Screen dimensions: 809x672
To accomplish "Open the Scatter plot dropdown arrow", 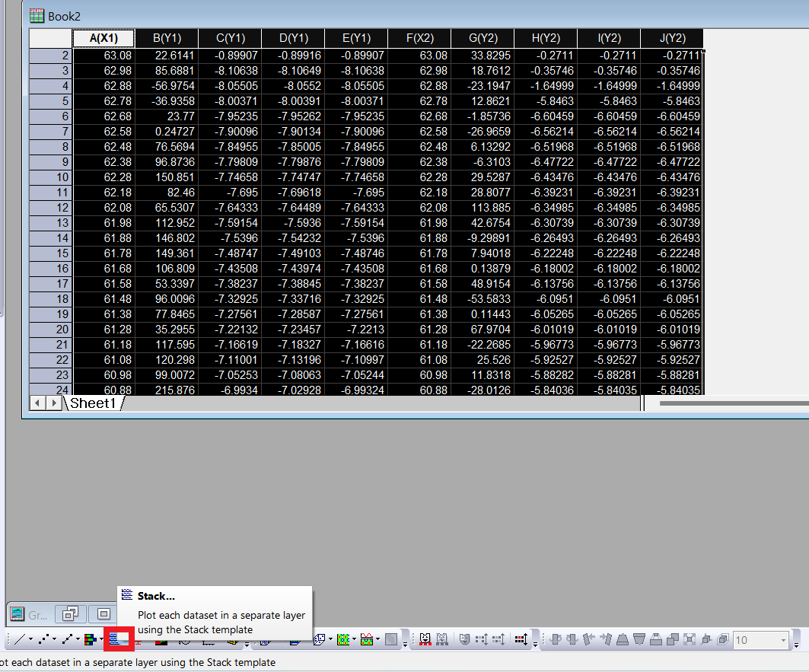I will click(x=55, y=640).
